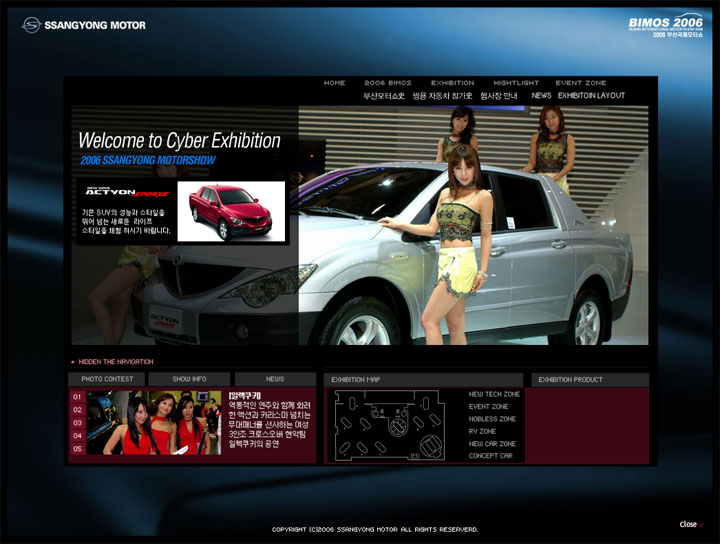
Task: Open the EVENT ZONE menu
Action: tap(581, 83)
